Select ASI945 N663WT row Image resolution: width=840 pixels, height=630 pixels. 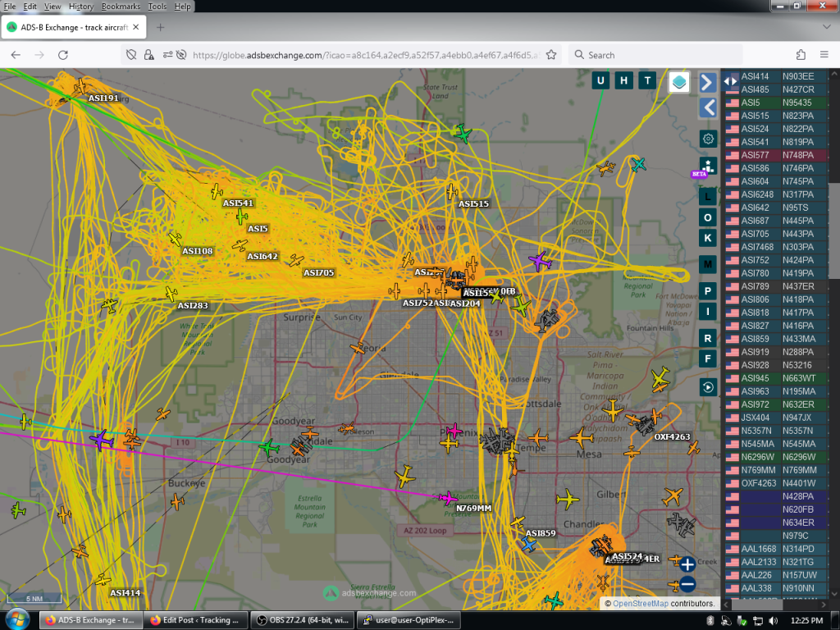pos(777,378)
